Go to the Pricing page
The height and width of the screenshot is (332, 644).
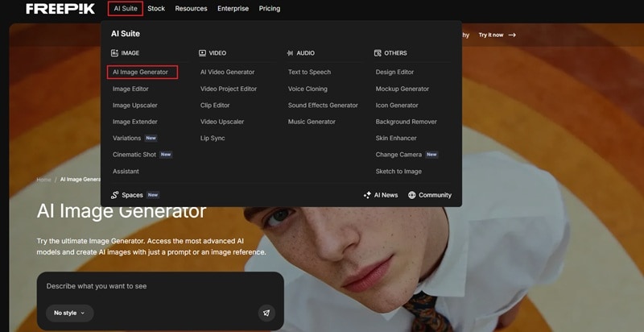[270, 9]
